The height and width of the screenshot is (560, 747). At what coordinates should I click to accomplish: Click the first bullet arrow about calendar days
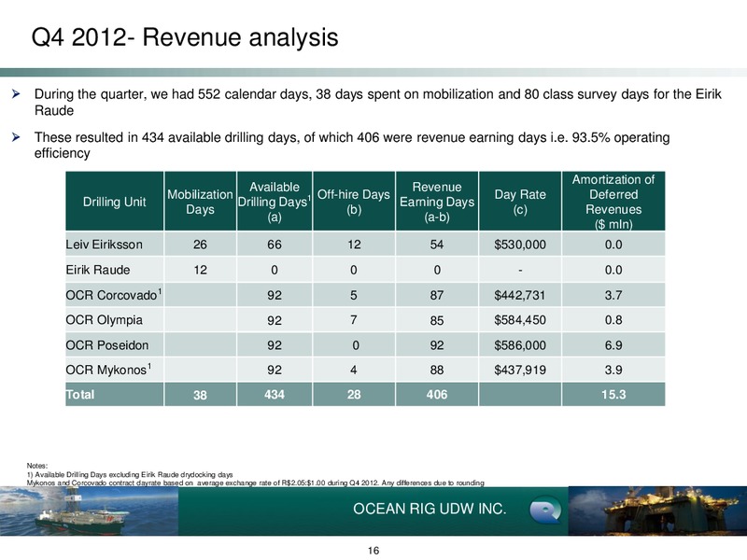16,94
